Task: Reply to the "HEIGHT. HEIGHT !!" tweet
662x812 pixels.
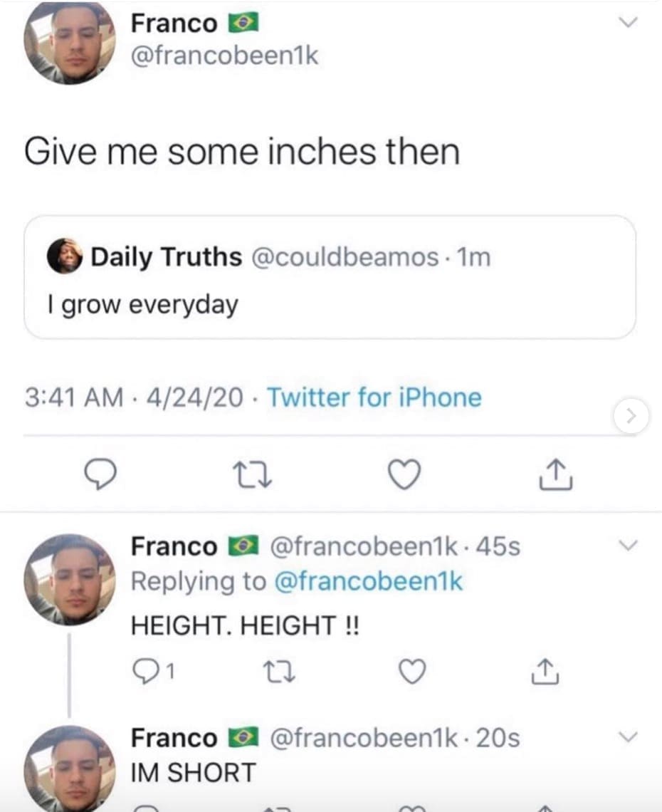Action: (145, 671)
